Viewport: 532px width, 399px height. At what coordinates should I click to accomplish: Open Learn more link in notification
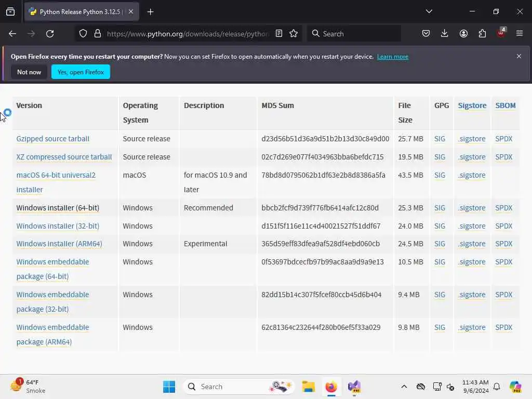(x=393, y=57)
